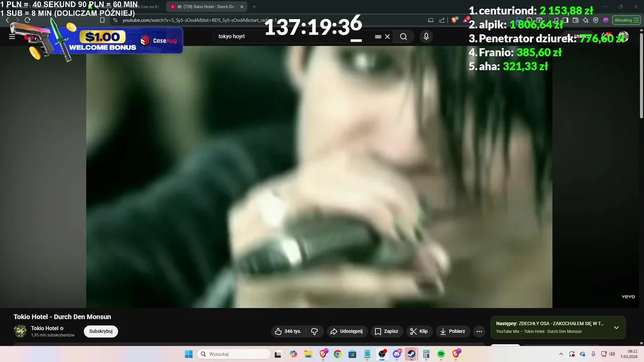644x362 pixels.
Task: Start voice search with the microphone
Action: click(x=426, y=37)
